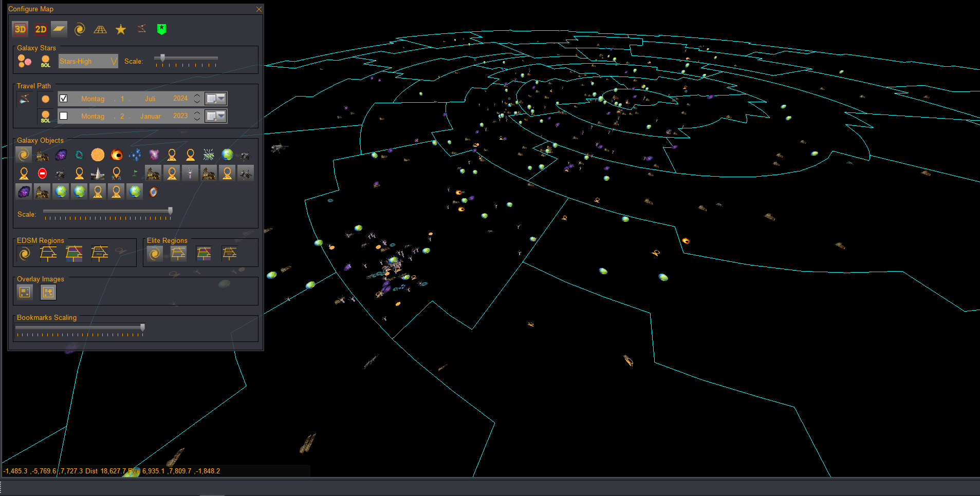Uncheck the start date checkbox for Juli 2024
Viewport: 980px width, 496px height.
tap(63, 99)
